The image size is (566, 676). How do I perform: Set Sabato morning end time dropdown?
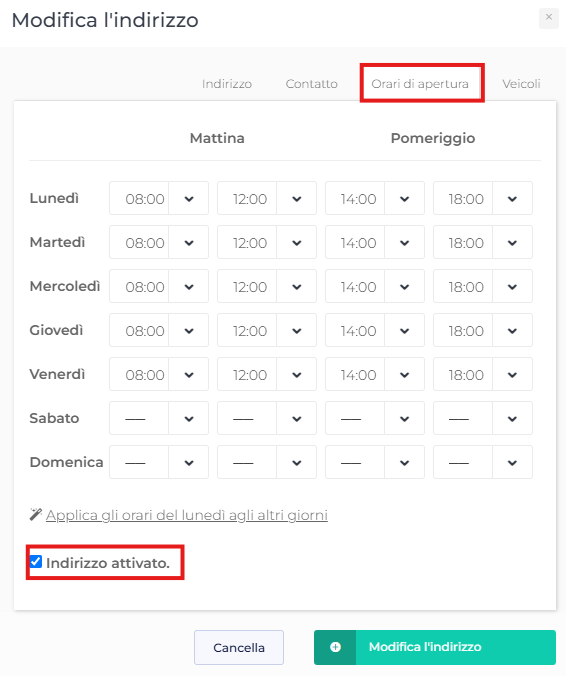[267, 418]
